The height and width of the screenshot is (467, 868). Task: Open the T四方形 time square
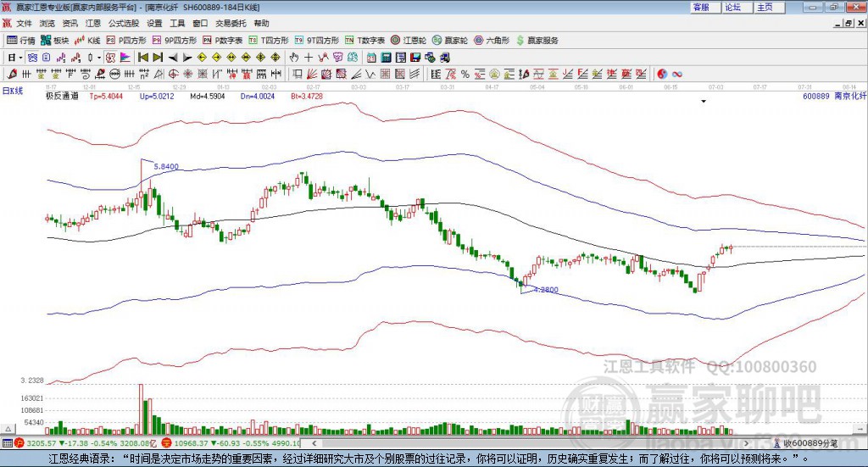coord(269,41)
